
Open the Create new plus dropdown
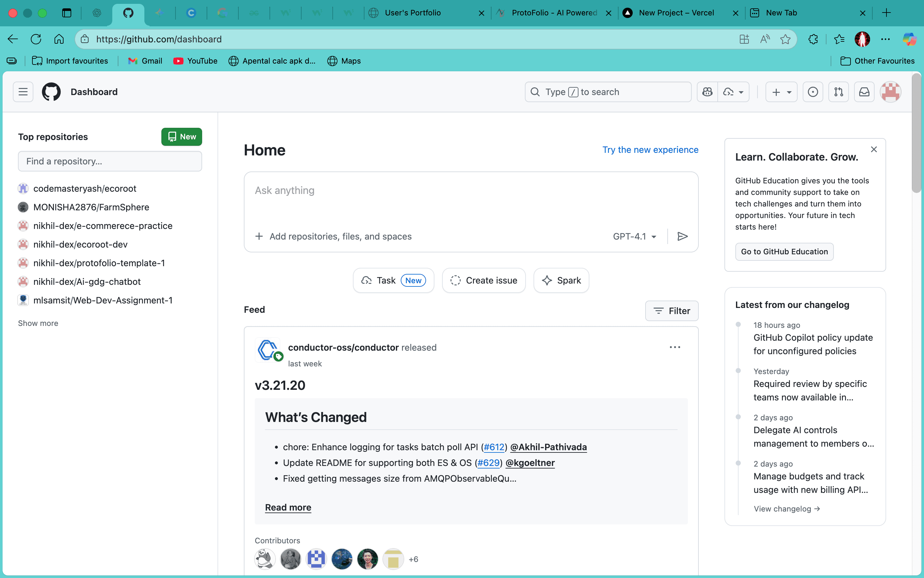pos(781,92)
